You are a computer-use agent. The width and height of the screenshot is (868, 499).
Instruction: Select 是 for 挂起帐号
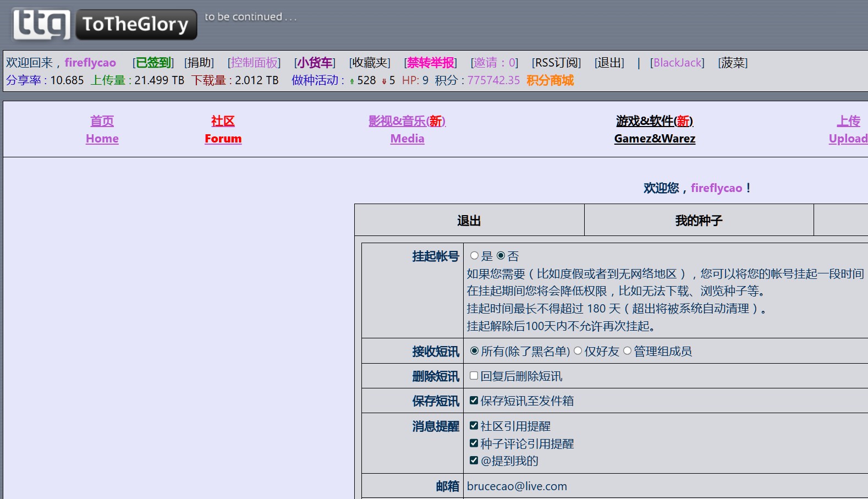(475, 256)
